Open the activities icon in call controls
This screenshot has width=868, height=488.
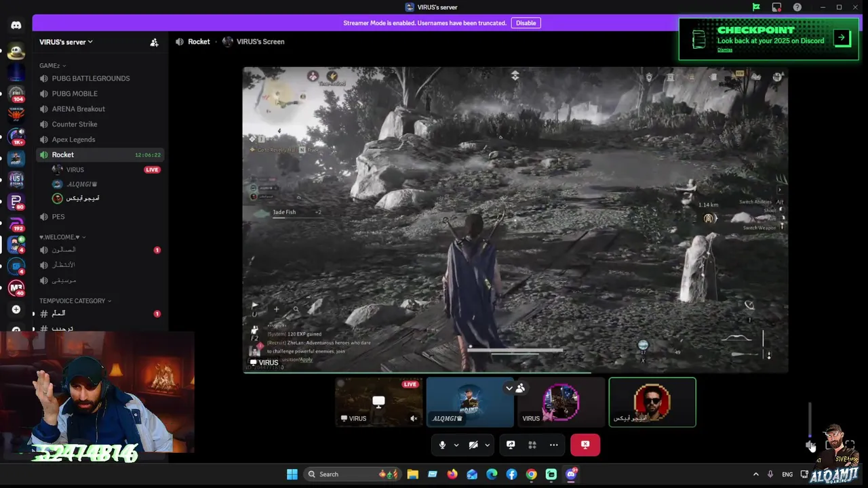pyautogui.click(x=532, y=445)
